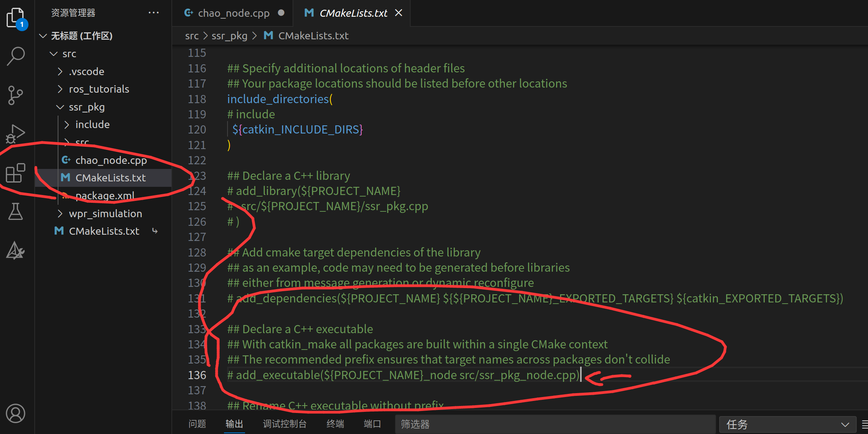Click the explorer more actions ellipsis
Viewport: 868px width, 434px height.
tap(153, 13)
